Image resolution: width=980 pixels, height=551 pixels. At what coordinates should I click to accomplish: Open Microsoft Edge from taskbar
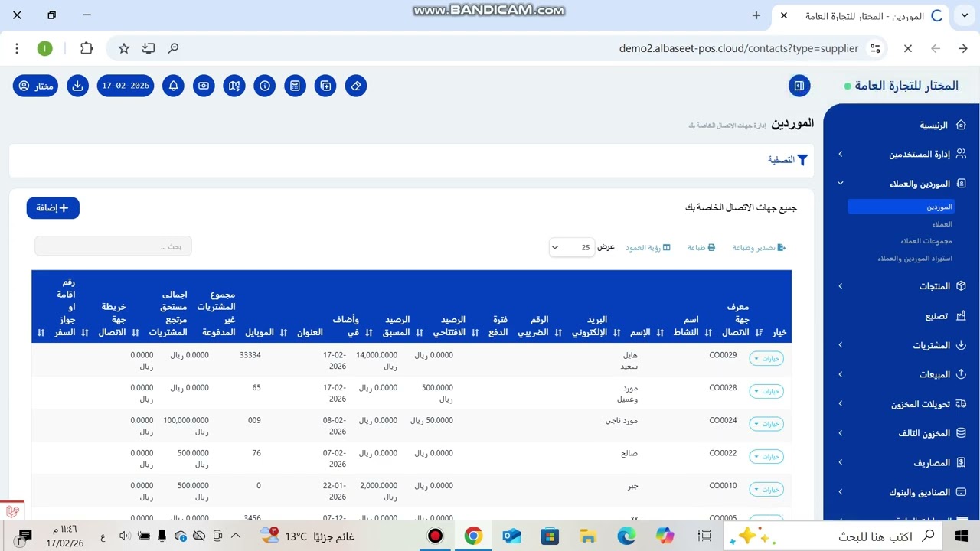pos(626,536)
